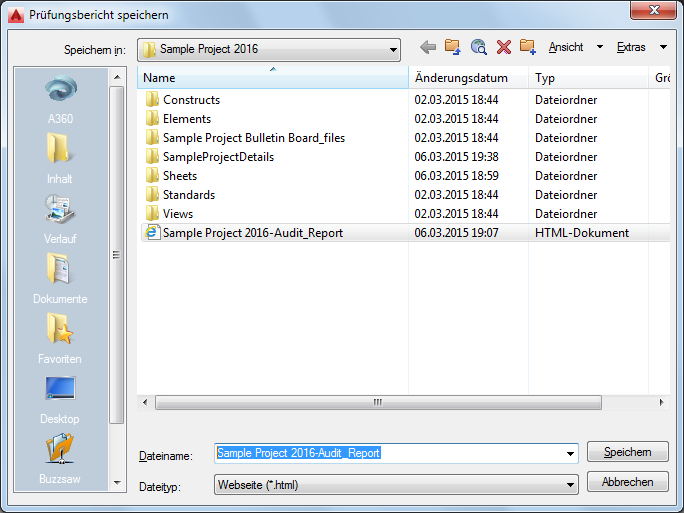
Task: Open the Ansicht menu
Action: 566,47
